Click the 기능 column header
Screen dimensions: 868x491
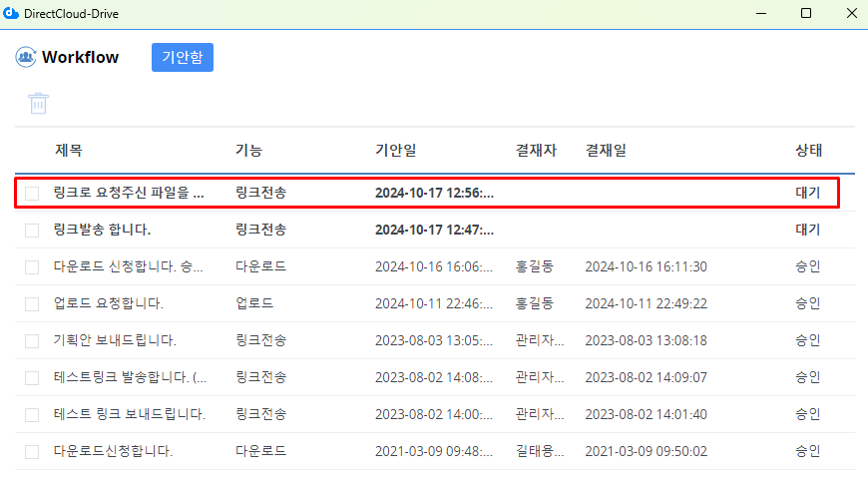coord(248,151)
